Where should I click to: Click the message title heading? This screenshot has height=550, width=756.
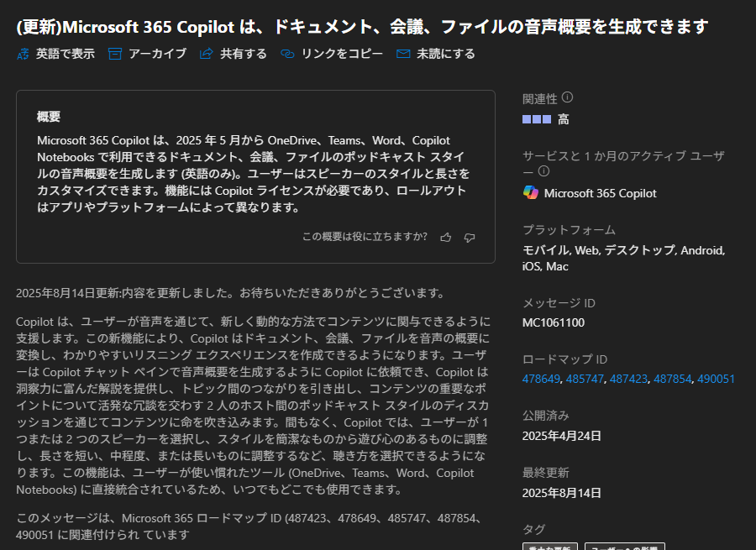pos(362,27)
